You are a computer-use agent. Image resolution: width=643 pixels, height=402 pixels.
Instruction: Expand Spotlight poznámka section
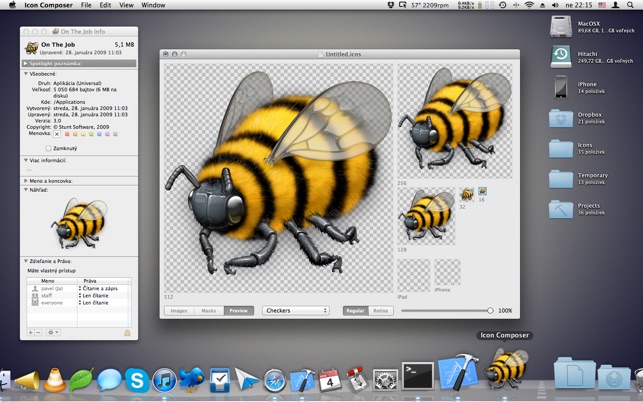25,64
